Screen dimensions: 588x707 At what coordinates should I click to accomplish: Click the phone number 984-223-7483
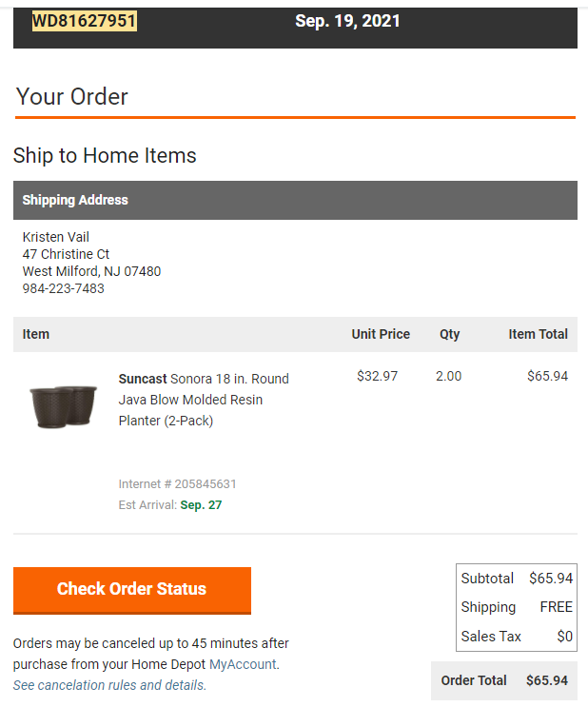click(x=64, y=288)
